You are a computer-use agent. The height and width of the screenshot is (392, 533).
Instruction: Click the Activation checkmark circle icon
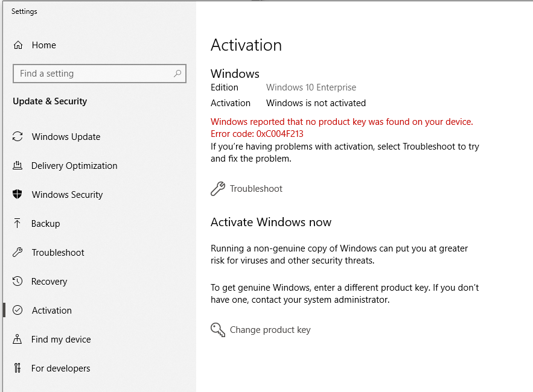point(18,310)
